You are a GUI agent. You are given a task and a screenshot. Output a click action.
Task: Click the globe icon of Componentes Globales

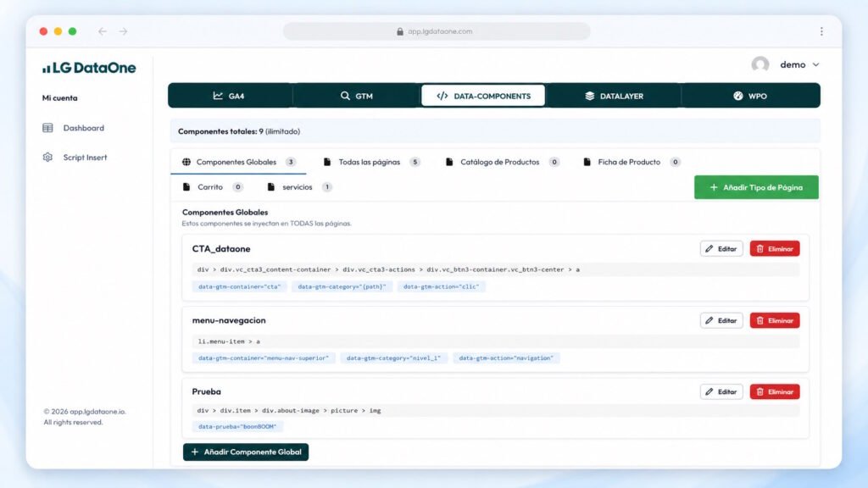186,162
